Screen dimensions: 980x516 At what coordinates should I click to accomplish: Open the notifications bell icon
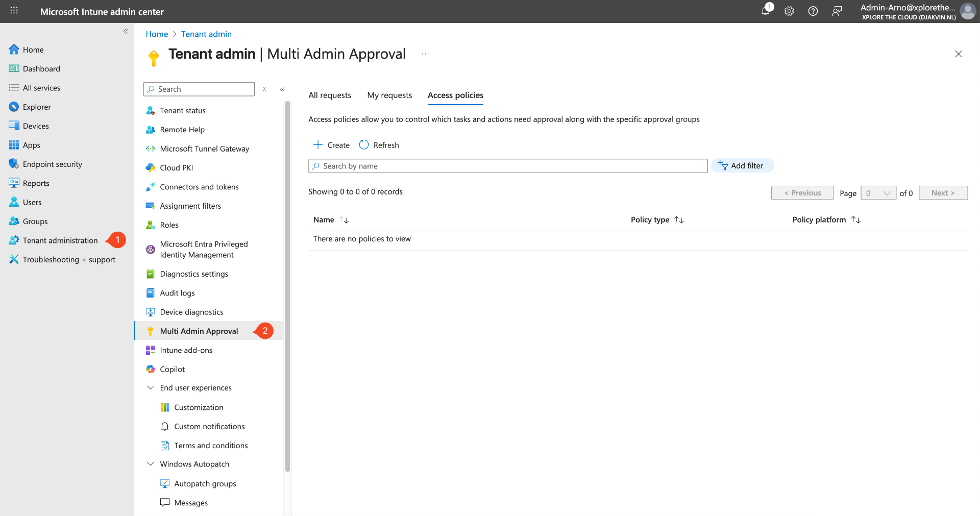point(766,11)
